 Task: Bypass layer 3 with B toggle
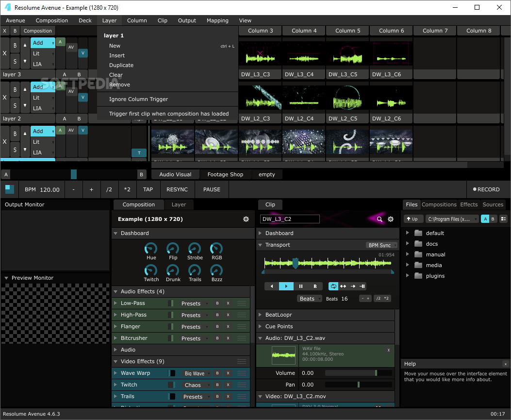pos(15,46)
